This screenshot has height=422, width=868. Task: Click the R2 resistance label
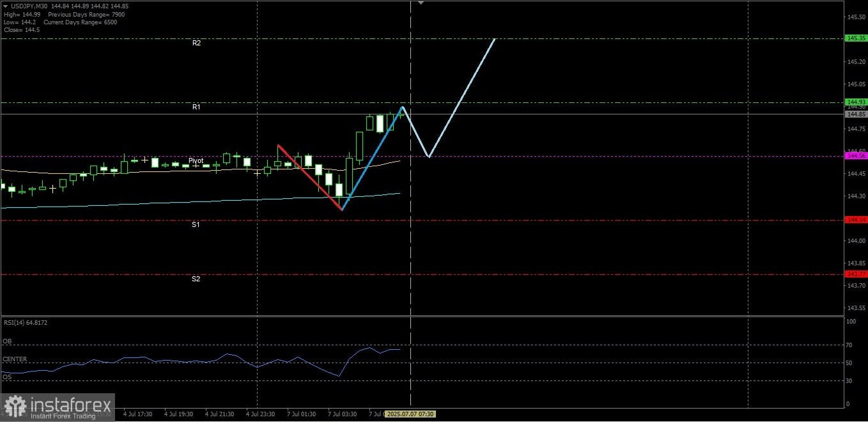196,43
